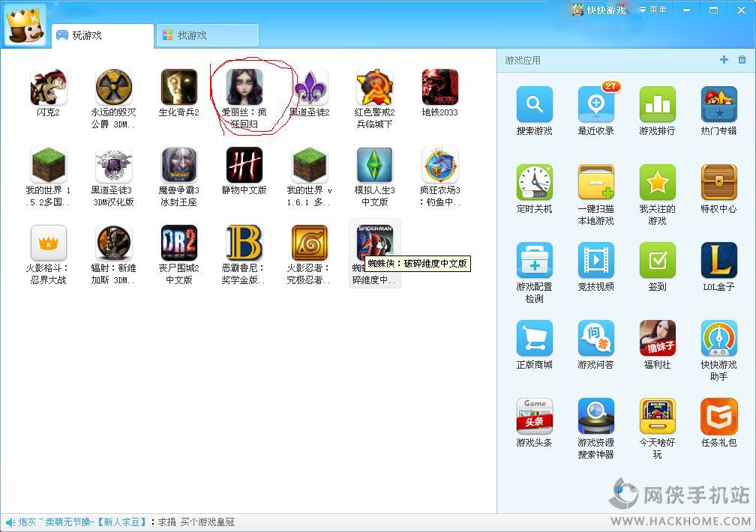This screenshot has height=532, width=756.
Task: Launch 红色警戒2 兵临城下 game
Action: point(375,87)
